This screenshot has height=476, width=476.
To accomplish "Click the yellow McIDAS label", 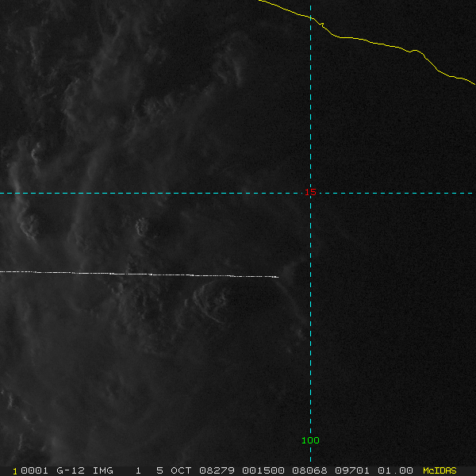I will coord(440,470).
